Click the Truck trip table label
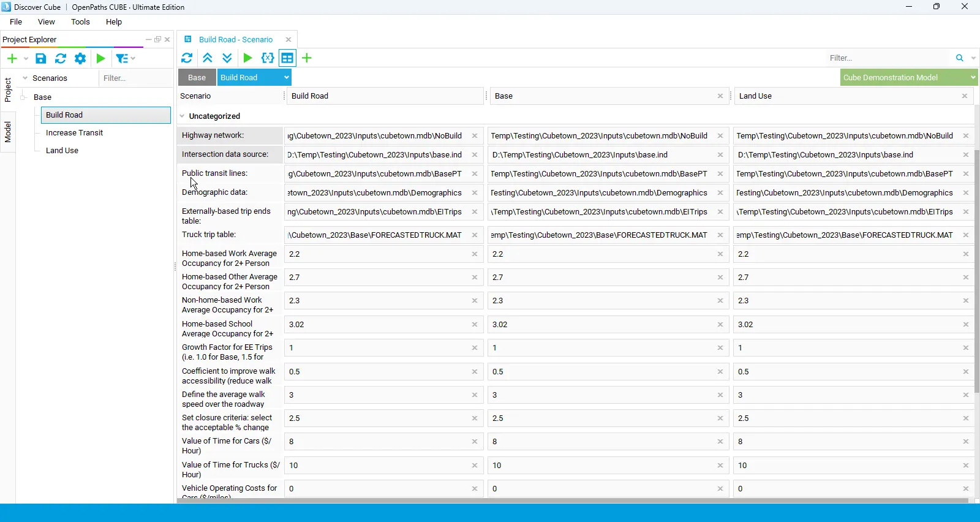 pyautogui.click(x=209, y=235)
